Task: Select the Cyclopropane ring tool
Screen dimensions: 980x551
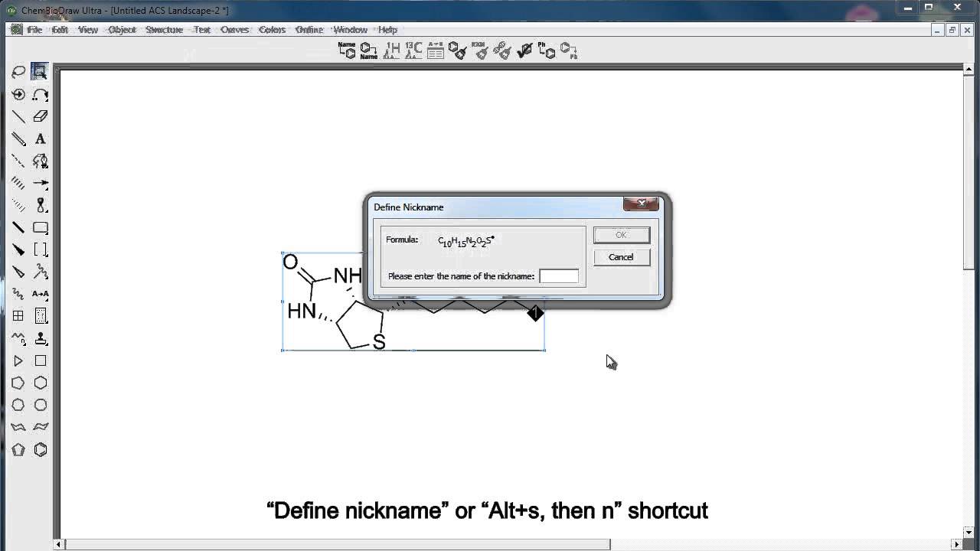Action: (18, 360)
